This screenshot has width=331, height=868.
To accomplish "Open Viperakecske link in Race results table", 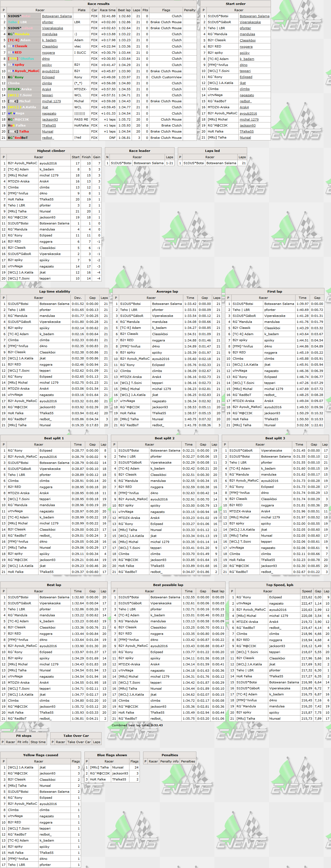I will tap(52, 28).
